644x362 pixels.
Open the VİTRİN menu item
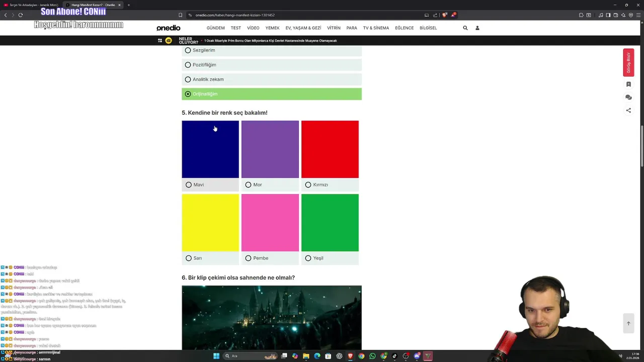(x=334, y=28)
